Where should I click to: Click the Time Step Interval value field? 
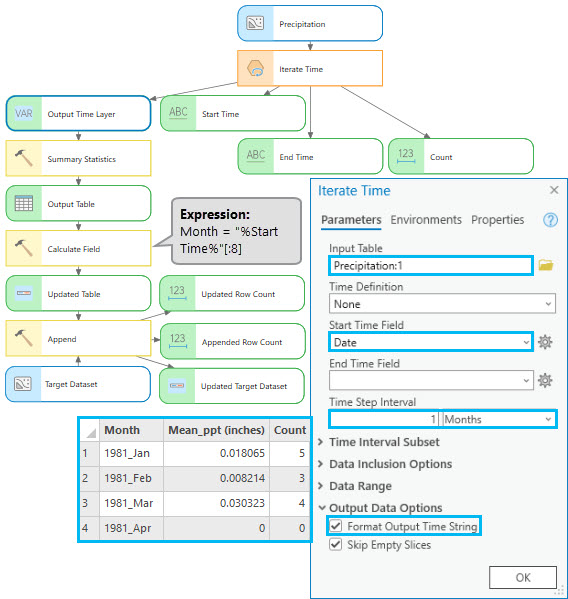point(385,419)
